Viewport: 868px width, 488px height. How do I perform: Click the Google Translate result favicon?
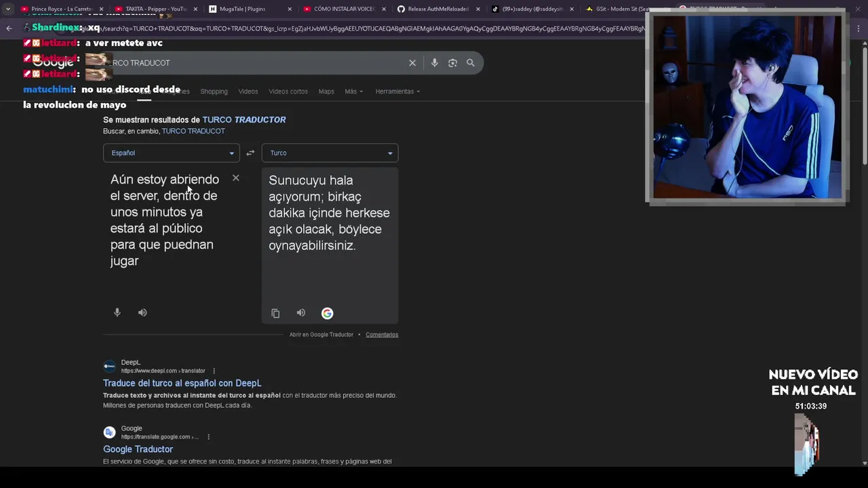(109, 432)
